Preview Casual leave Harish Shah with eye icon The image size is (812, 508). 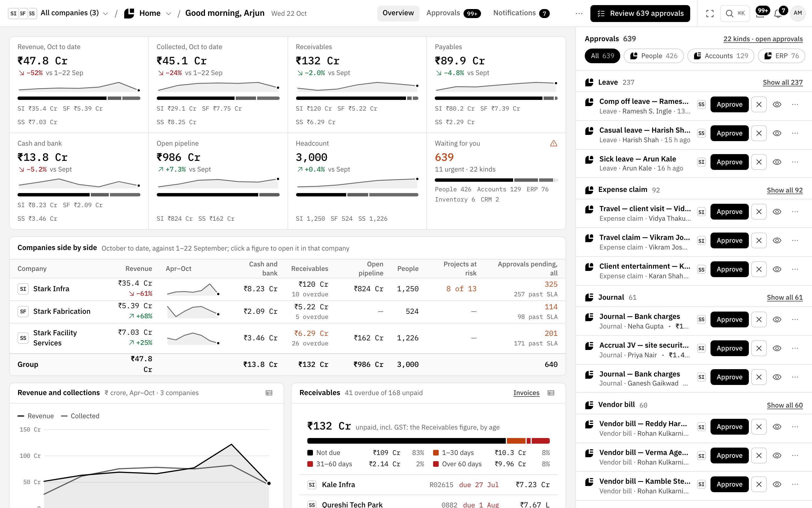click(x=777, y=133)
